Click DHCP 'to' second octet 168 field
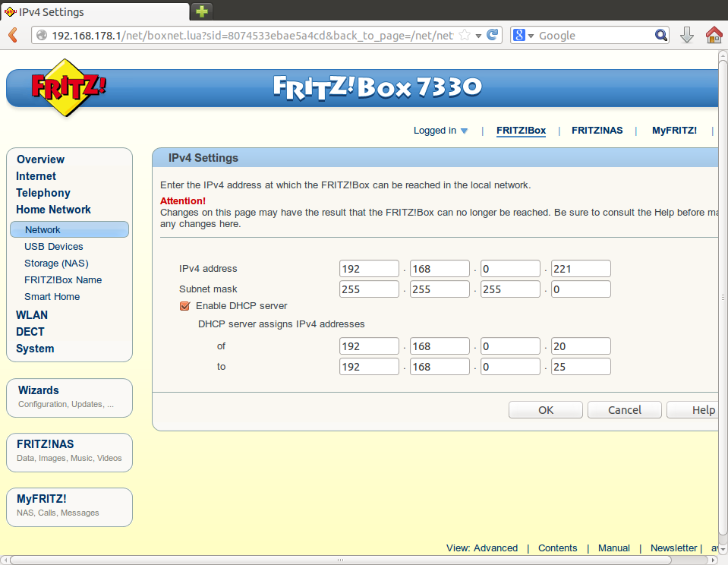The height and width of the screenshot is (565, 728). point(440,367)
